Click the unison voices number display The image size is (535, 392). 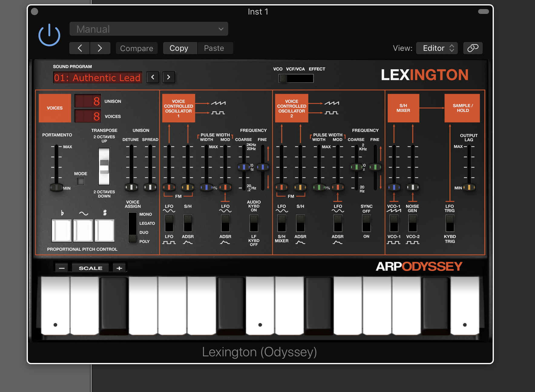tap(88, 101)
